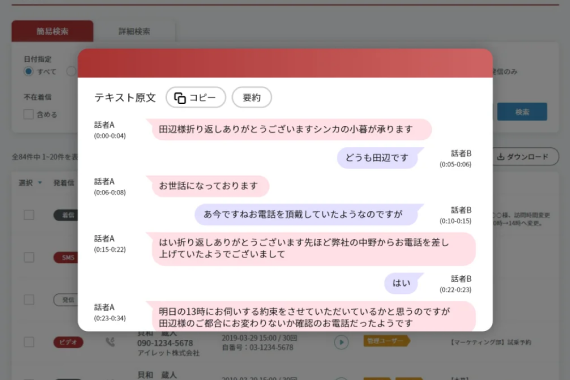The width and height of the screenshot is (570, 380).
Task: Click the 管理ユーザー yellow tag
Action: (386, 341)
